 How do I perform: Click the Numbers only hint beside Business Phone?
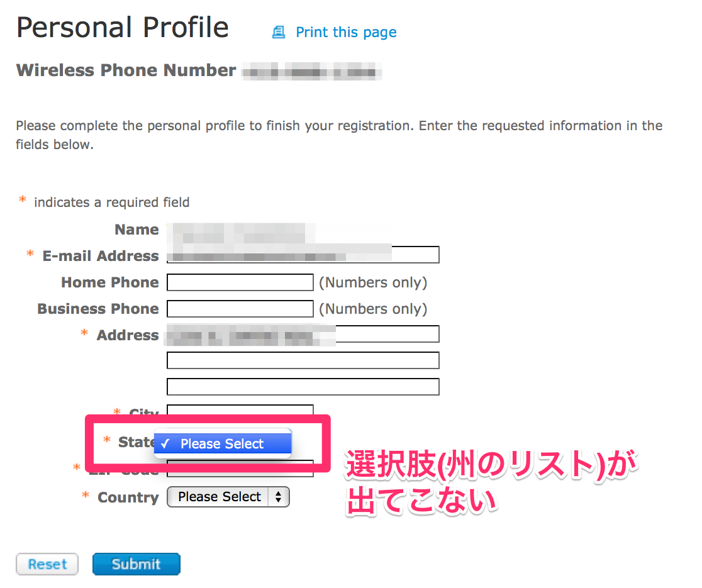pyautogui.click(x=373, y=309)
